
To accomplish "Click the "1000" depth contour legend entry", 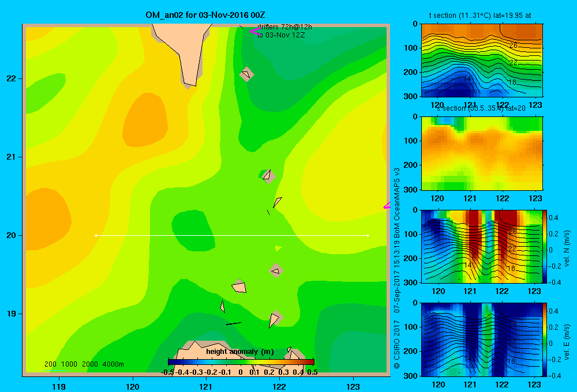I will tap(69, 364).
